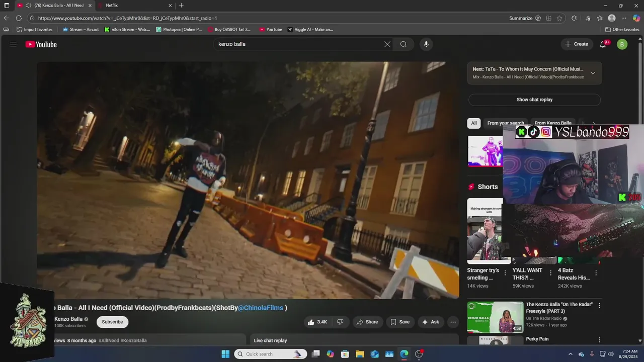Image resolution: width=644 pixels, height=362 pixels.
Task: Click the video player to pause
Action: coord(248,180)
